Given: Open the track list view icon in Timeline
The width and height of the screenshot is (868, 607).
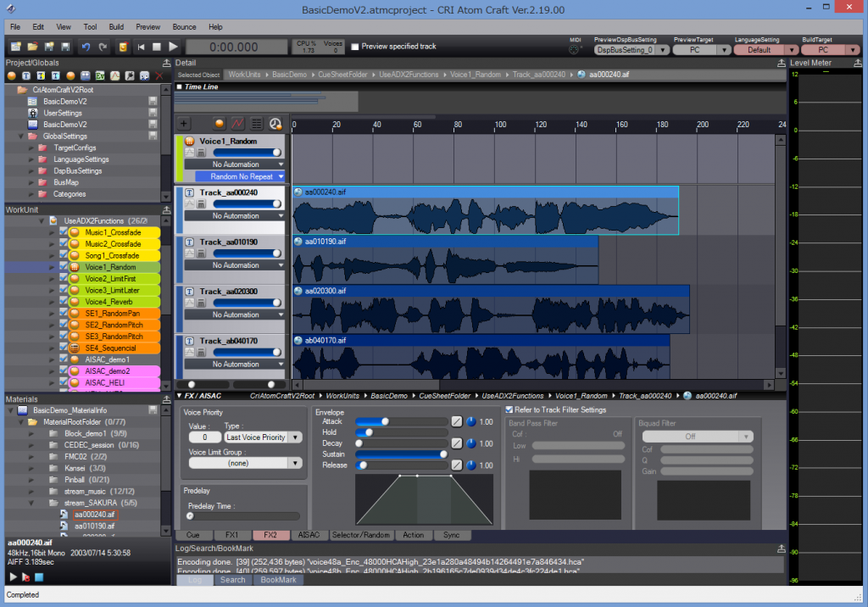Looking at the screenshot, I should pos(257,124).
